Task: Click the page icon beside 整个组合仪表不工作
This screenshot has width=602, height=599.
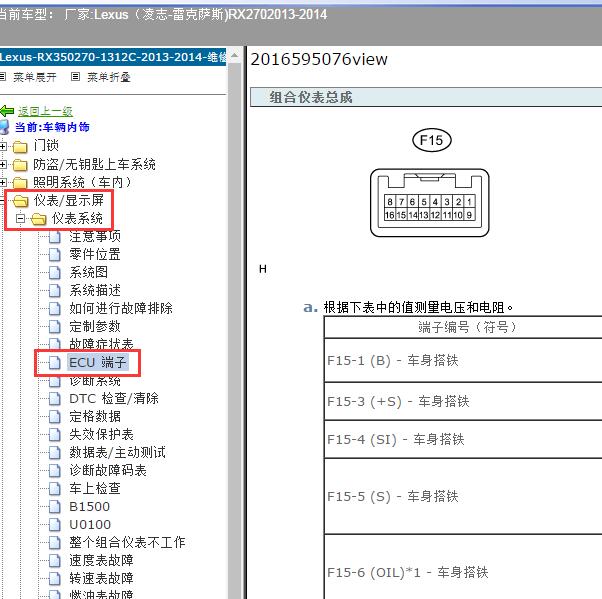Action: 55,543
